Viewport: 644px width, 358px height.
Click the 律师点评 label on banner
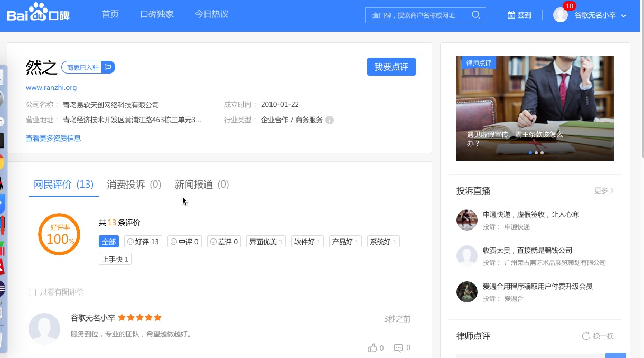479,62
